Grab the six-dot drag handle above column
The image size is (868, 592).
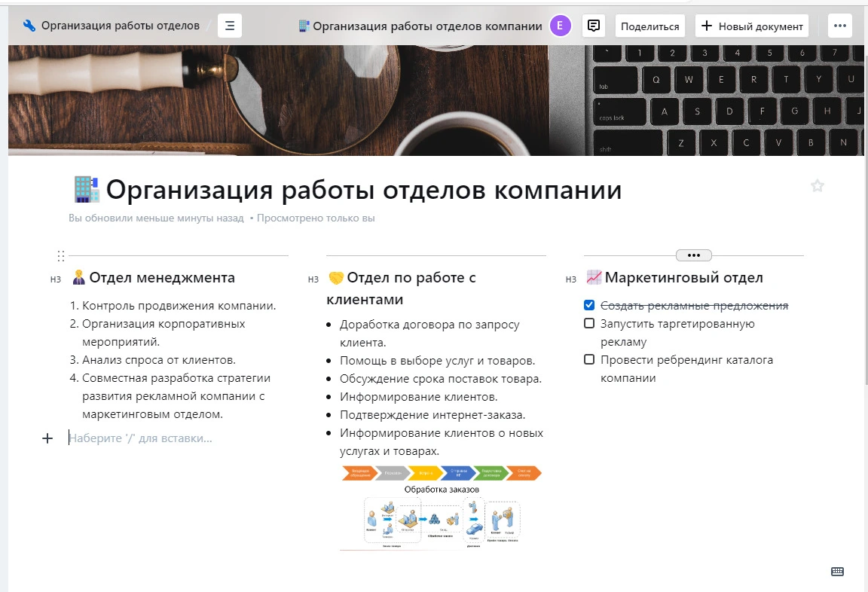[x=61, y=256]
